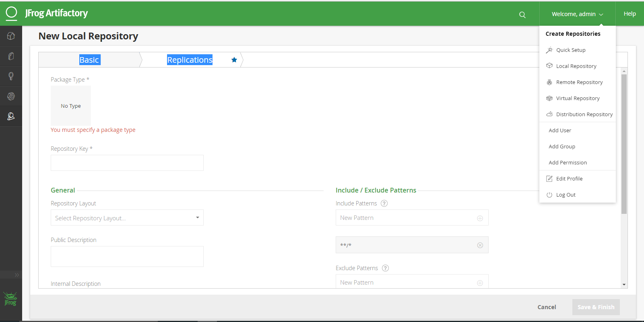Click the Cancel button

pos(547,307)
